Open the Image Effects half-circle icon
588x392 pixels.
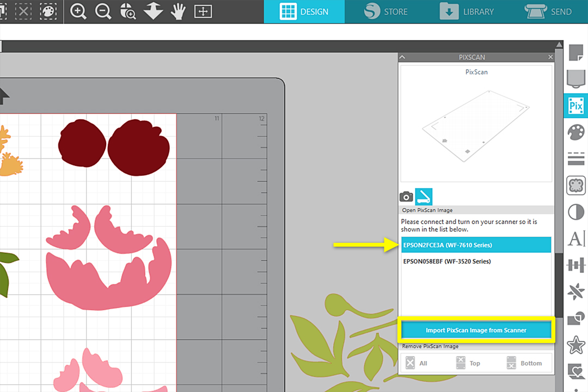tap(575, 212)
